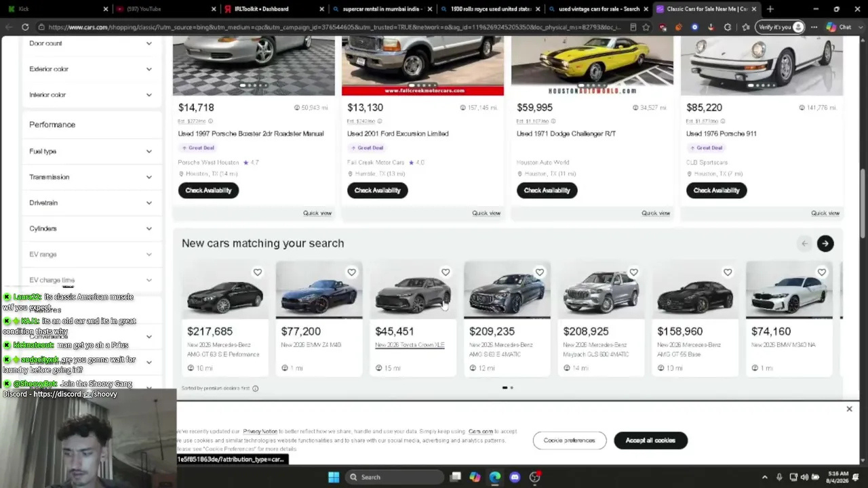The width and height of the screenshot is (868, 488).
Task: Open the OBS Studio taskbar icon
Action: 535,477
